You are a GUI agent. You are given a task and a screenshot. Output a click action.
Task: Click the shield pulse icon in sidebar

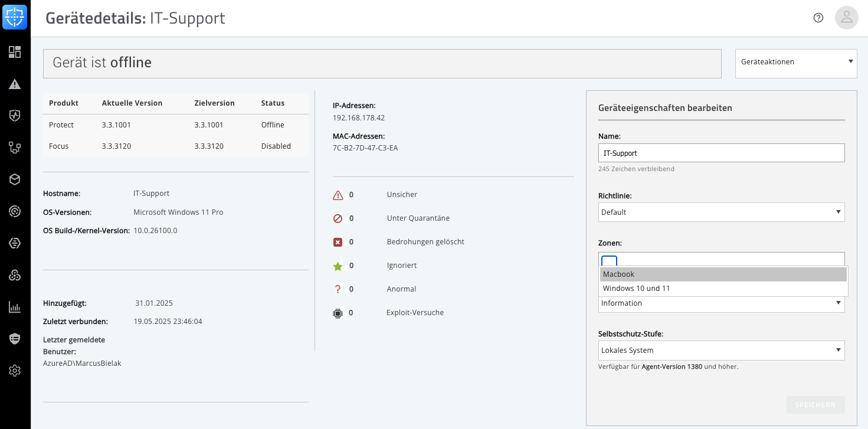(x=15, y=116)
